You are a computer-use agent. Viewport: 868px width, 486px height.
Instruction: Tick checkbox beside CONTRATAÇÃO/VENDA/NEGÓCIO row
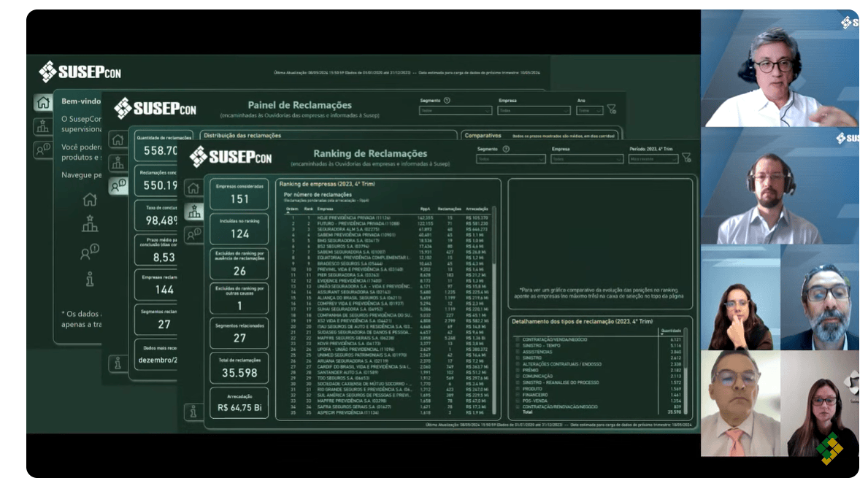pos(518,339)
